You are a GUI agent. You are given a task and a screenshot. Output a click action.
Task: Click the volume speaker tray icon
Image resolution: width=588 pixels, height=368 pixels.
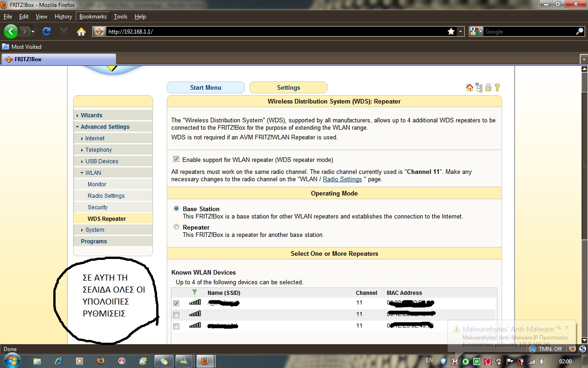pyautogui.click(x=543, y=361)
